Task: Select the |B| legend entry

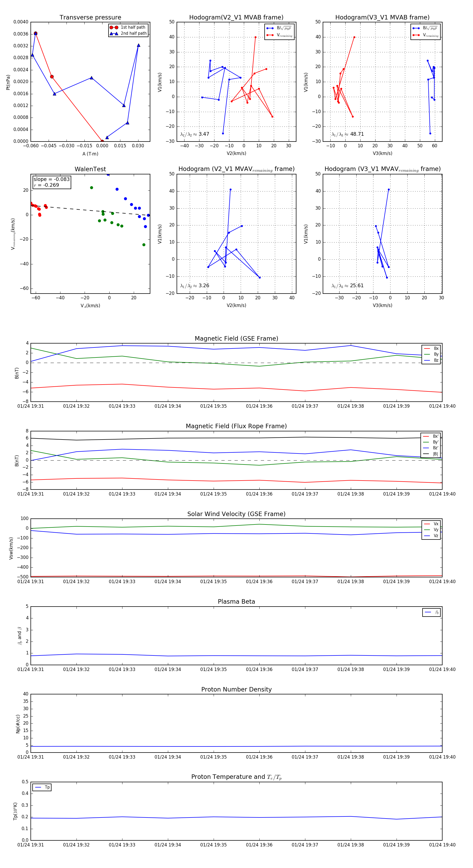Action: pos(431,454)
